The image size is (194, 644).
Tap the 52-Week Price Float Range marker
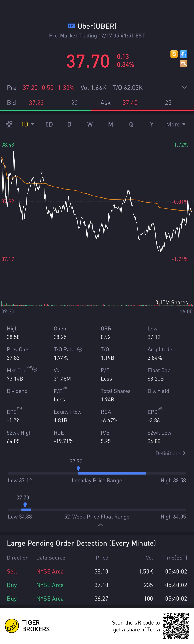pos(25,505)
